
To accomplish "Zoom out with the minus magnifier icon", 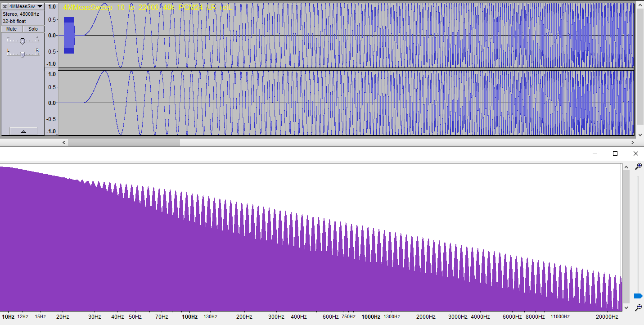I will (638, 307).
